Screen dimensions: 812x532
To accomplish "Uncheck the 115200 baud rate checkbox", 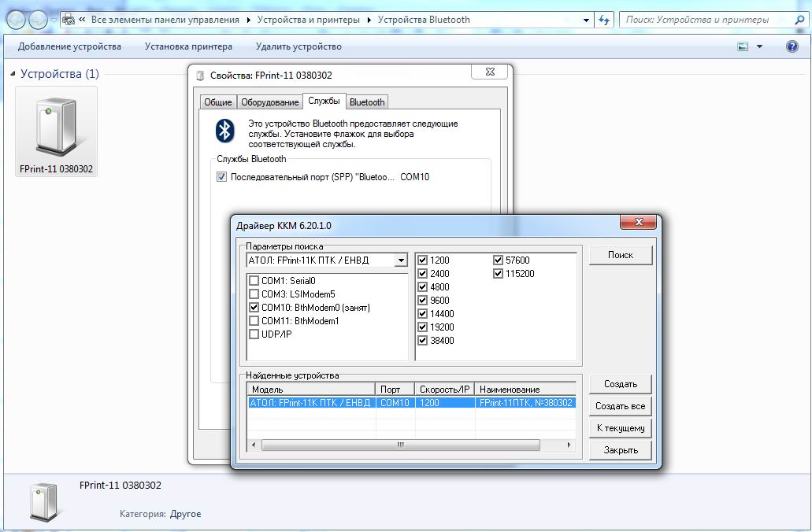I will (x=499, y=274).
